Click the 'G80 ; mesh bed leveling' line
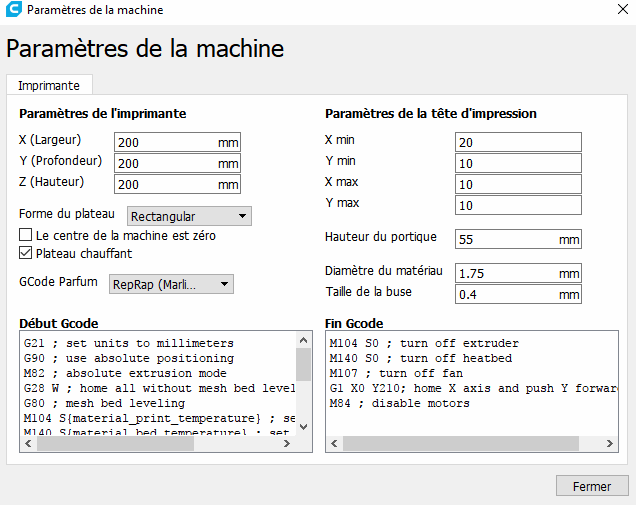This screenshot has width=636, height=505. [x=104, y=403]
